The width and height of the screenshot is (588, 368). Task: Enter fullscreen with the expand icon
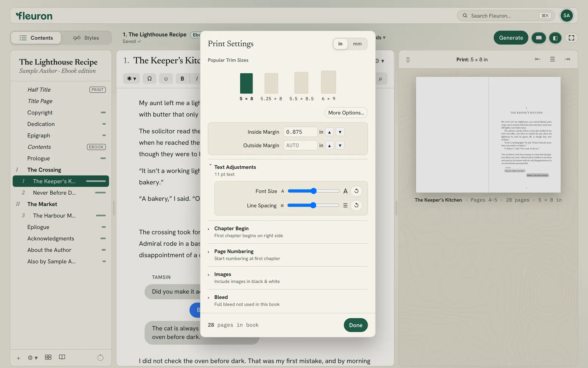pyautogui.click(x=571, y=38)
